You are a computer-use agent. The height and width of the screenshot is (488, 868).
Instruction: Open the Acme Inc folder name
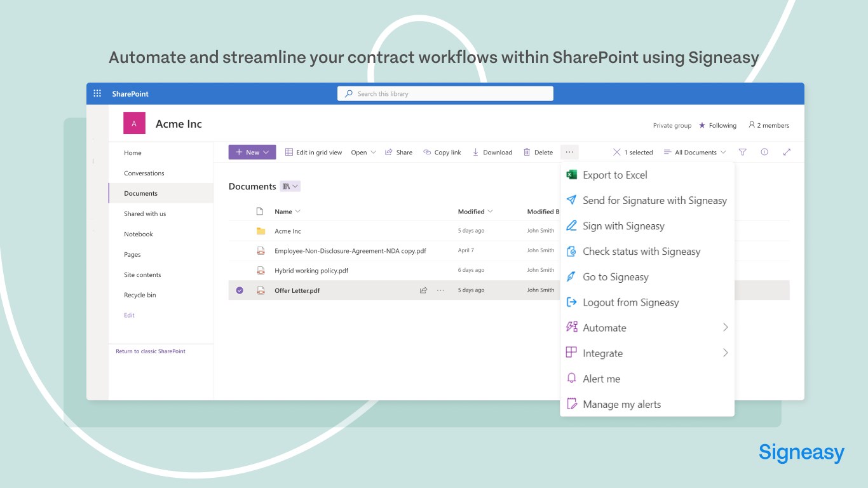pos(288,231)
